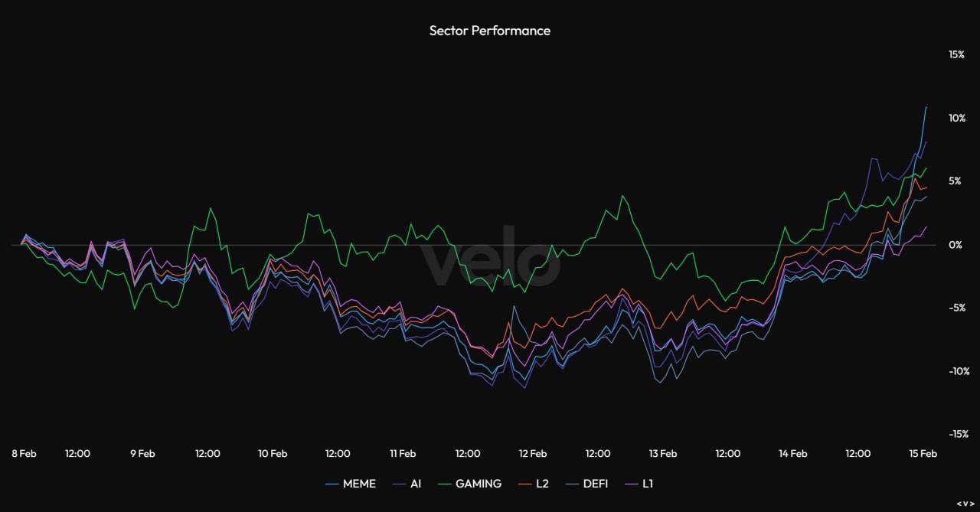
Task: Click the 8 Feb x-axis label
Action: 24,453
